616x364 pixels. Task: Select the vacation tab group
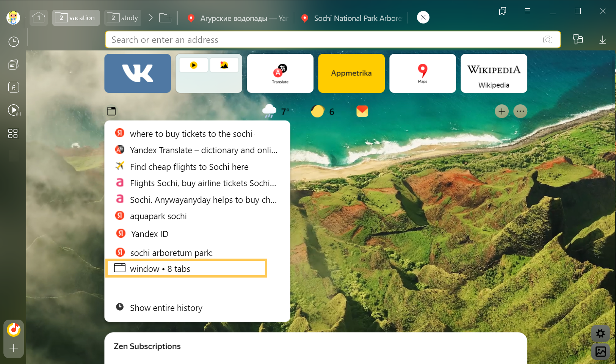coord(76,18)
